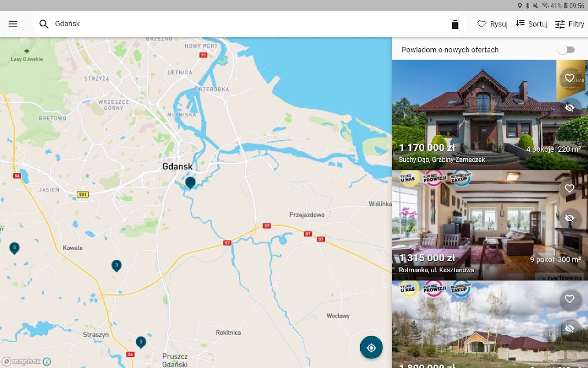Click the Mapbox info icon
The height and width of the screenshot is (368, 588).
(x=47, y=362)
